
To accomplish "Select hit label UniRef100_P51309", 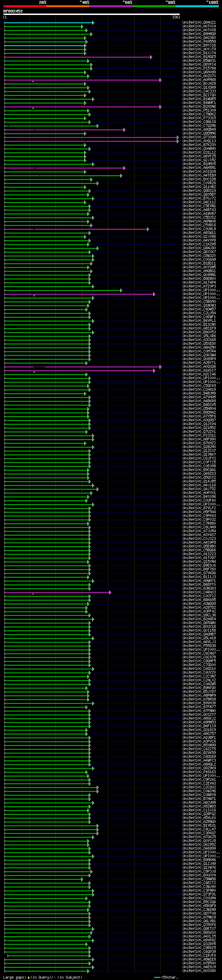I will tap(199, 110).
